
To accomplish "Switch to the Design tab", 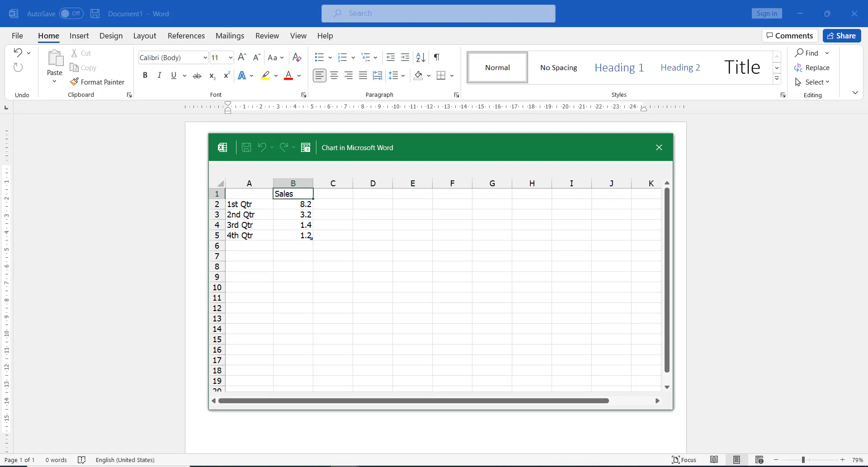I will 111,36.
